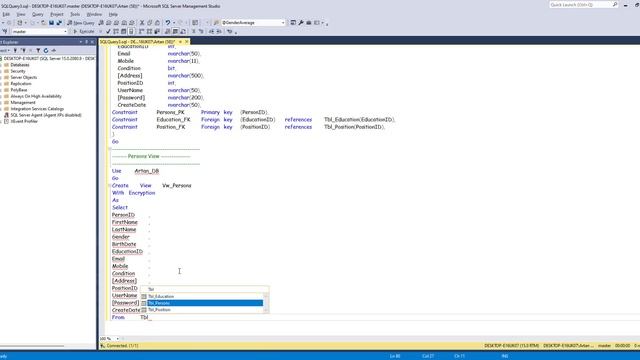Click the Paste icon in toolbar
The image size is (640, 360).
pos(157,23)
